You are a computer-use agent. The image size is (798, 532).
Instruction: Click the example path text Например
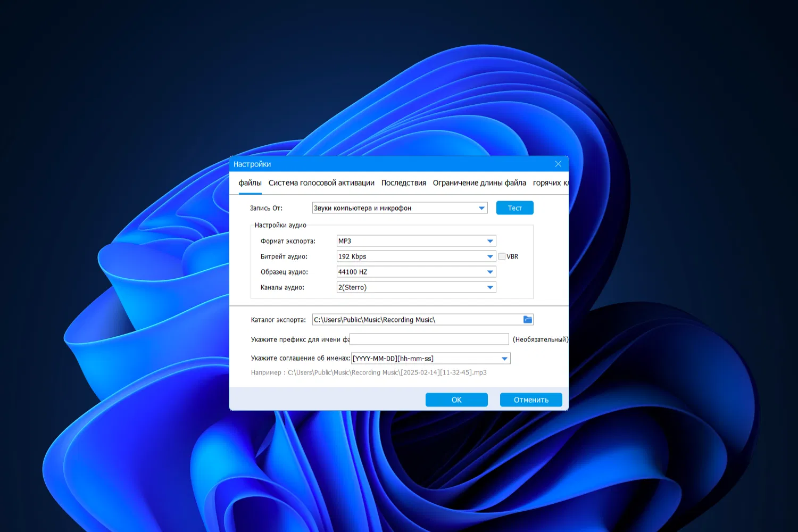click(x=369, y=372)
